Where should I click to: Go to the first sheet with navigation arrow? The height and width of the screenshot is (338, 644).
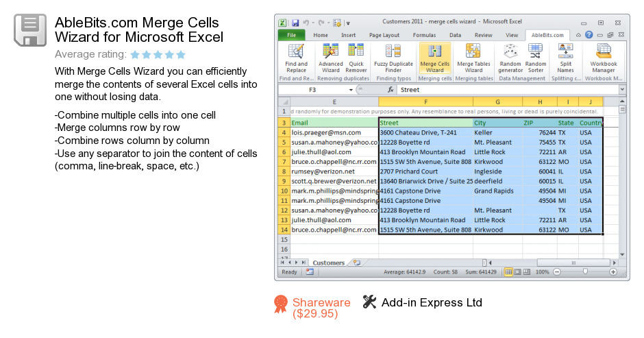coord(282,263)
